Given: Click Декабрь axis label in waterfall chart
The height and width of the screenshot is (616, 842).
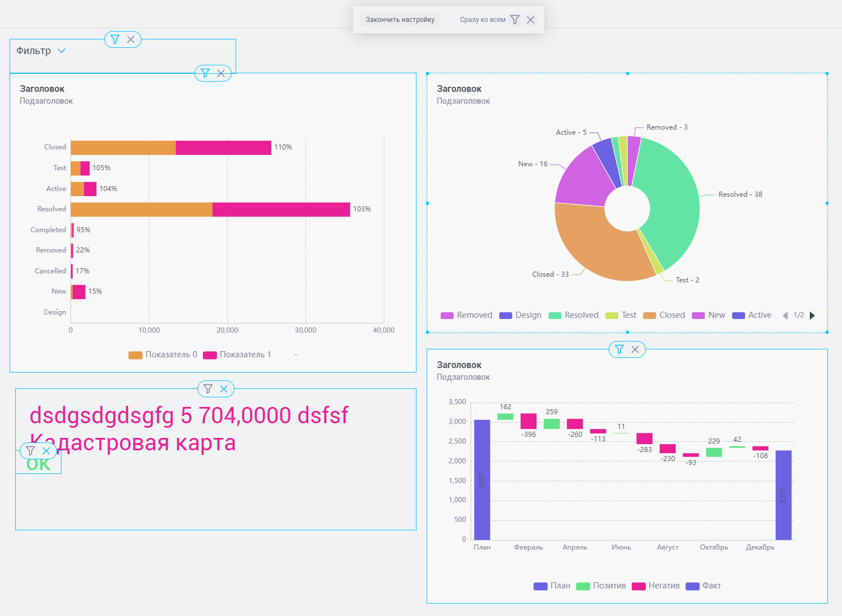Looking at the screenshot, I should (x=760, y=547).
